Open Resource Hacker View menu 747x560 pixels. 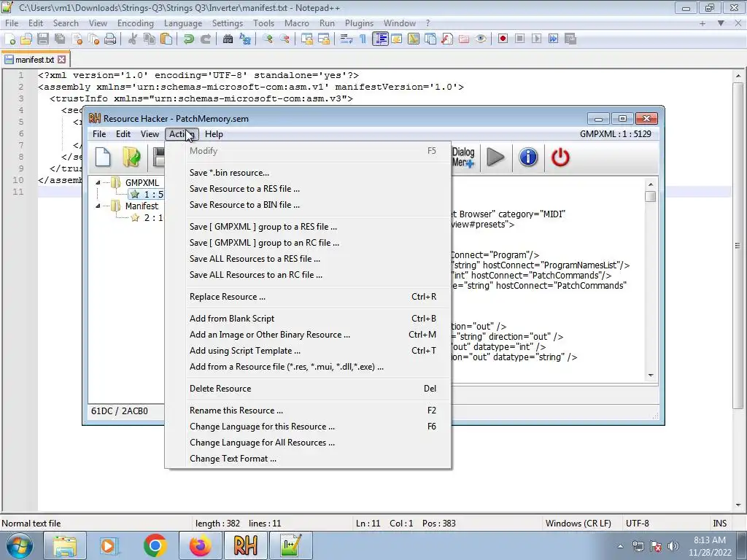click(x=150, y=134)
